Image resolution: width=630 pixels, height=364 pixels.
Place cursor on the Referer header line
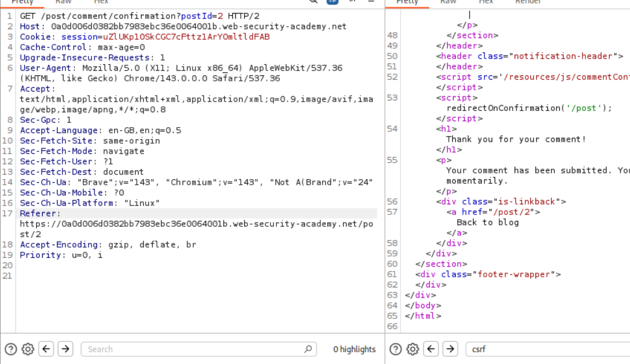pyautogui.click(x=40, y=213)
